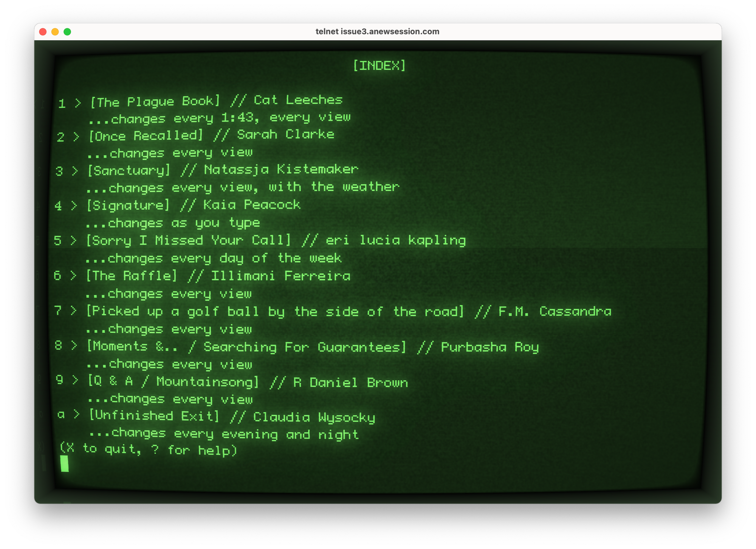Click author name eri lucia kapling
This screenshot has width=756, height=549.
tap(396, 240)
